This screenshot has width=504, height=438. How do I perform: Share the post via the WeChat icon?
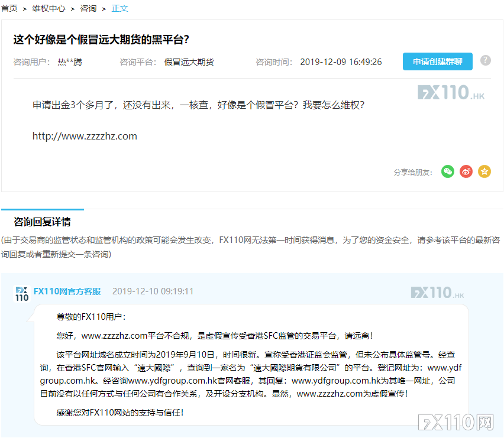point(448,171)
